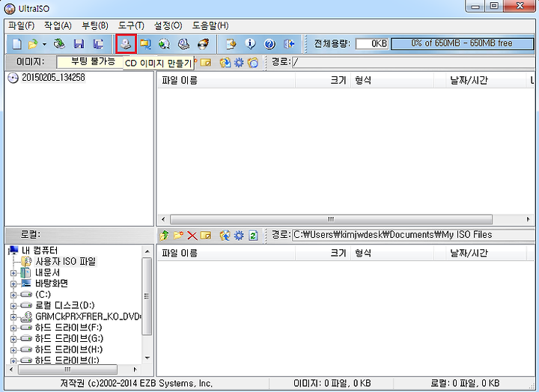Expand the 하드 드라이브(G:) node
The height and width of the screenshot is (392, 539).
[13, 339]
